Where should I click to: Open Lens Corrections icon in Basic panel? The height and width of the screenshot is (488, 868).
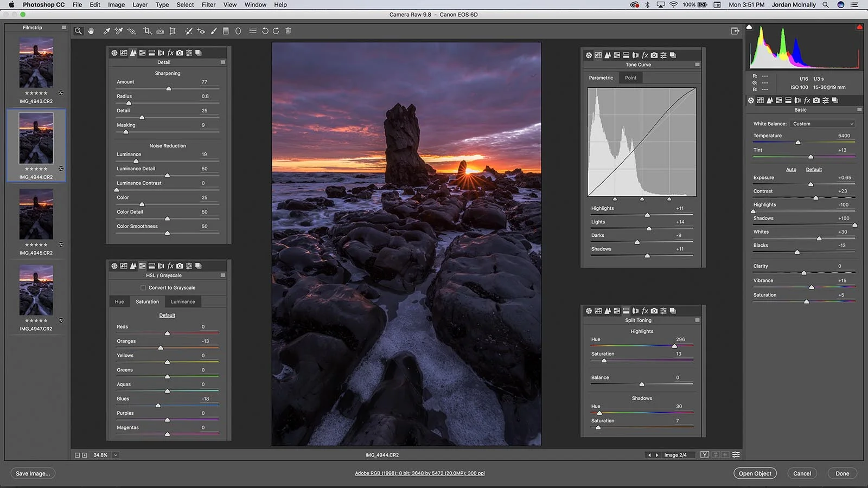797,100
